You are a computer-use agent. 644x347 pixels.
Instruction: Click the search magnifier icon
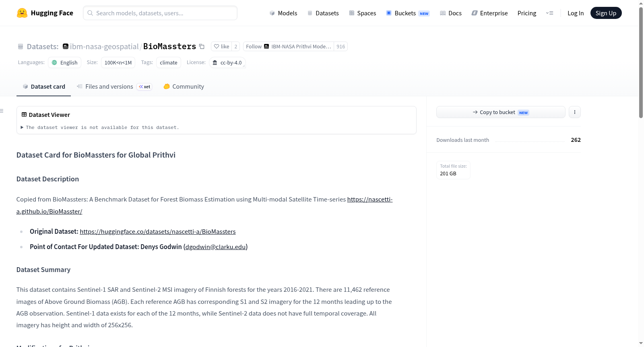tap(90, 13)
